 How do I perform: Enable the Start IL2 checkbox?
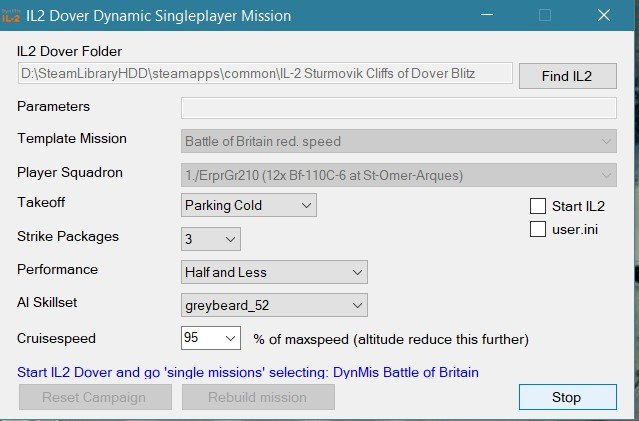(x=538, y=207)
